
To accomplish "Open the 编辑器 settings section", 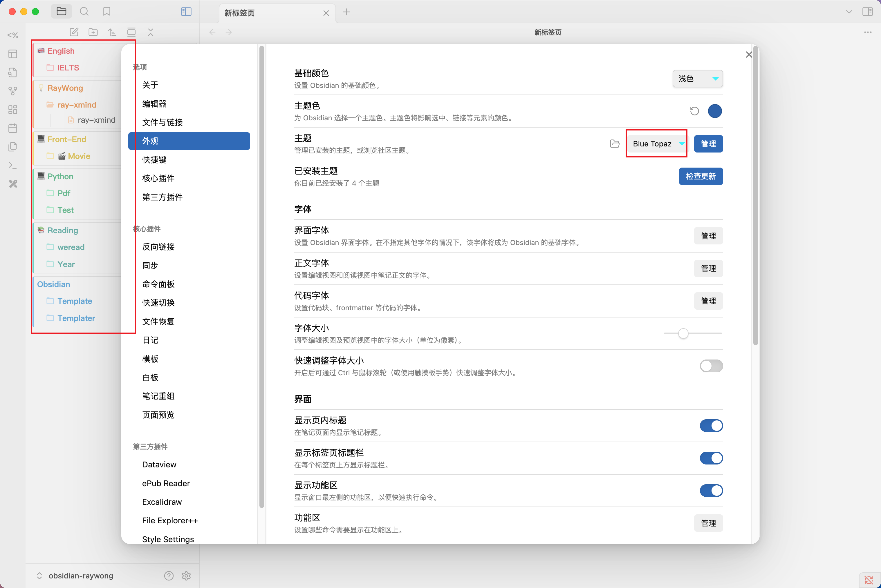I will [189, 104].
